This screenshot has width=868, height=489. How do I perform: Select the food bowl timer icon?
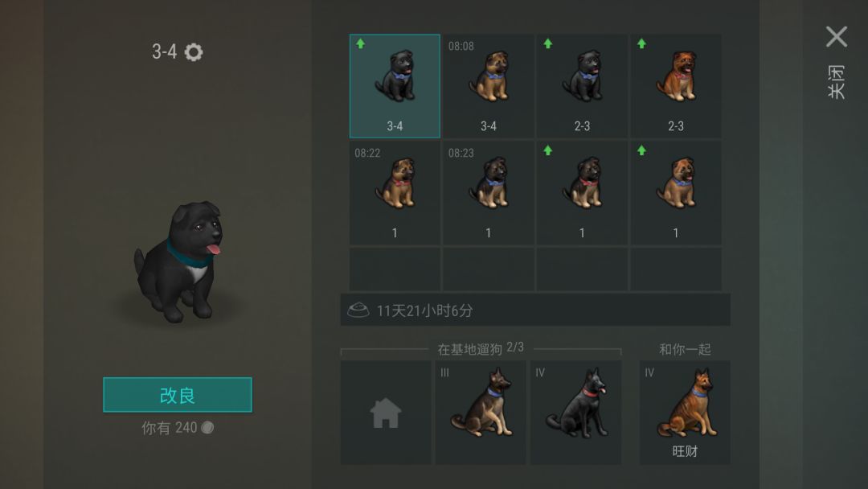[358, 310]
